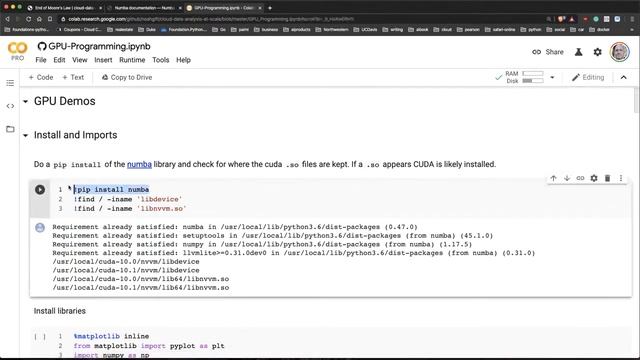This screenshot has height=360, width=640.
Task: Copy link to cell icon
Action: click(580, 178)
